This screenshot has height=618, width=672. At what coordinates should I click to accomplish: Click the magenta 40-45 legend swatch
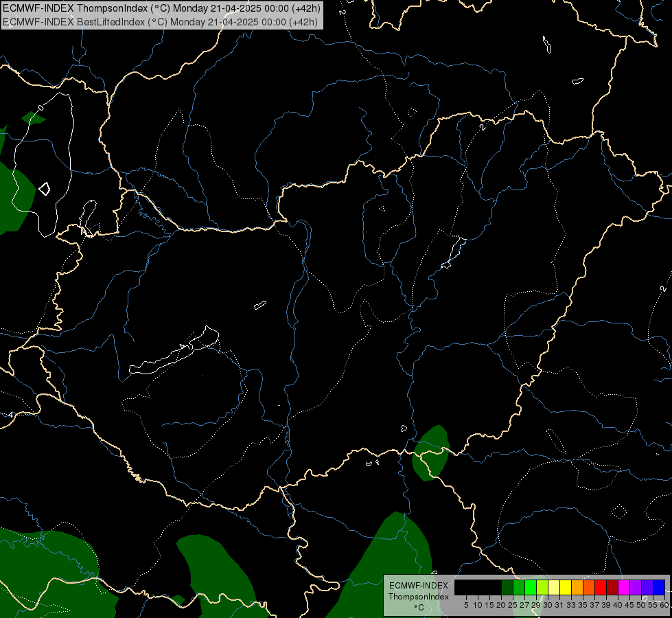tap(624, 587)
